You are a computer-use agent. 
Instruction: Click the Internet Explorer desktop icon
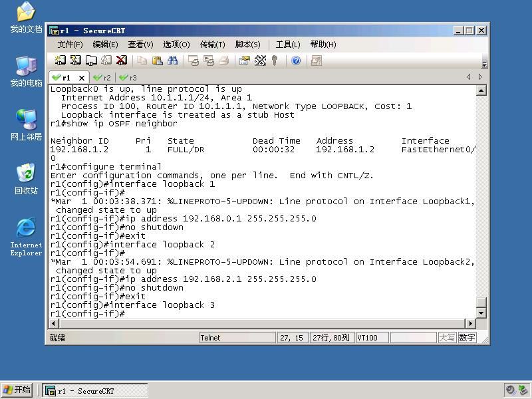click(26, 237)
